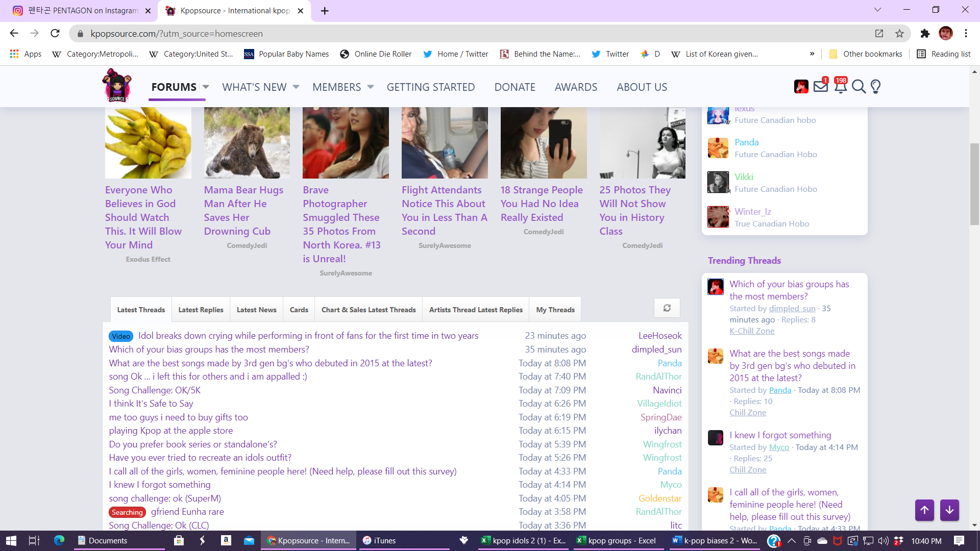
Task: Jump to bottom with the down arrow button
Action: pyautogui.click(x=949, y=510)
